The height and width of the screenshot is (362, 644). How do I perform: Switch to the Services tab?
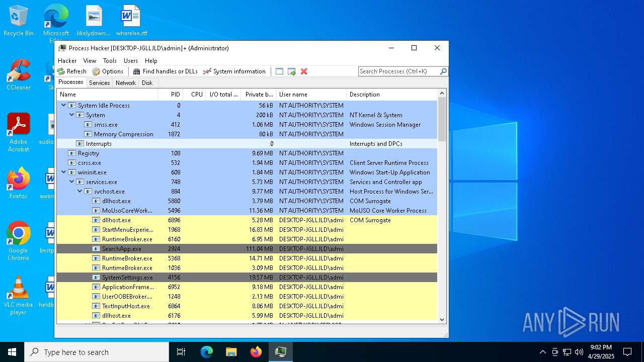100,83
